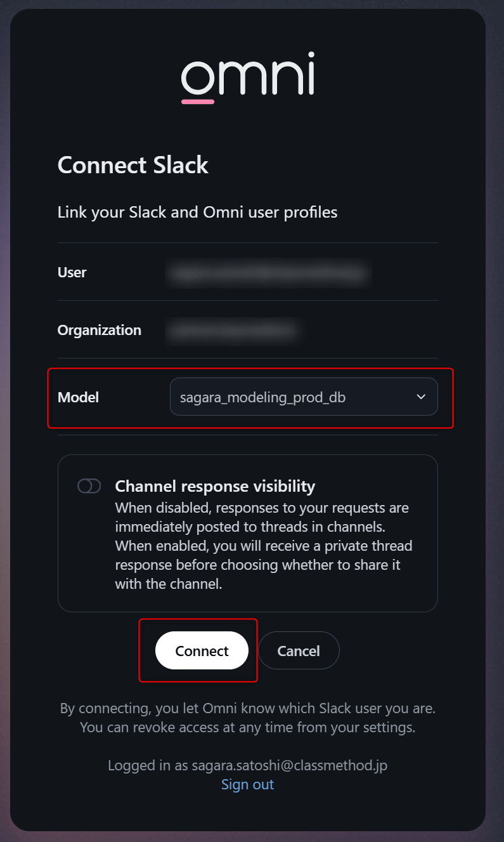The image size is (504, 842).
Task: Click the "Link your Slack and Omni" subtitle
Action: pos(197,212)
